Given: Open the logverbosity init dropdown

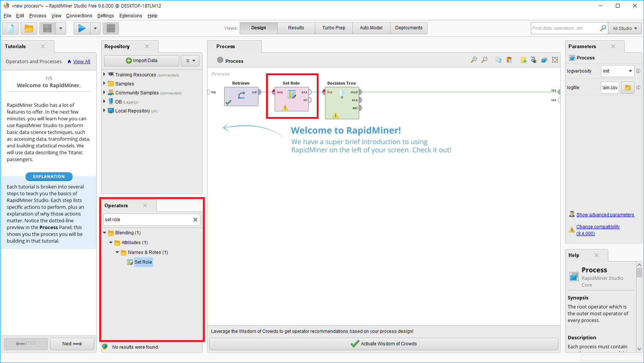Looking at the screenshot, I should point(617,71).
